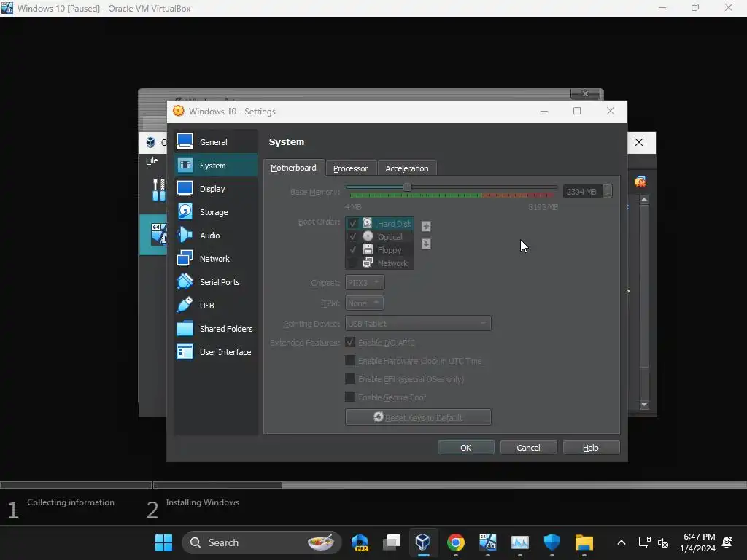Show hidden system tray icons

622,542
